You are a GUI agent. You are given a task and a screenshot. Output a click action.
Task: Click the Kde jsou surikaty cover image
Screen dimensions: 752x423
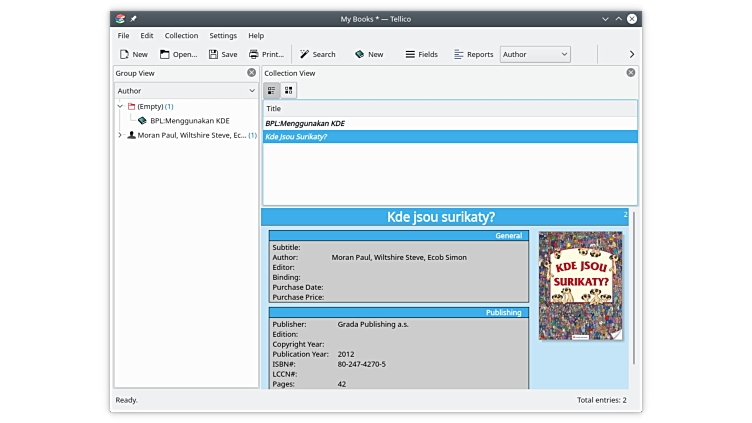tap(580, 286)
